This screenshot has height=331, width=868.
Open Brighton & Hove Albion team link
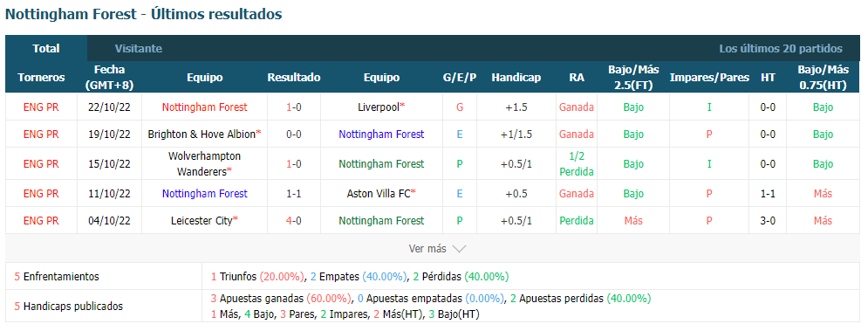(x=204, y=134)
